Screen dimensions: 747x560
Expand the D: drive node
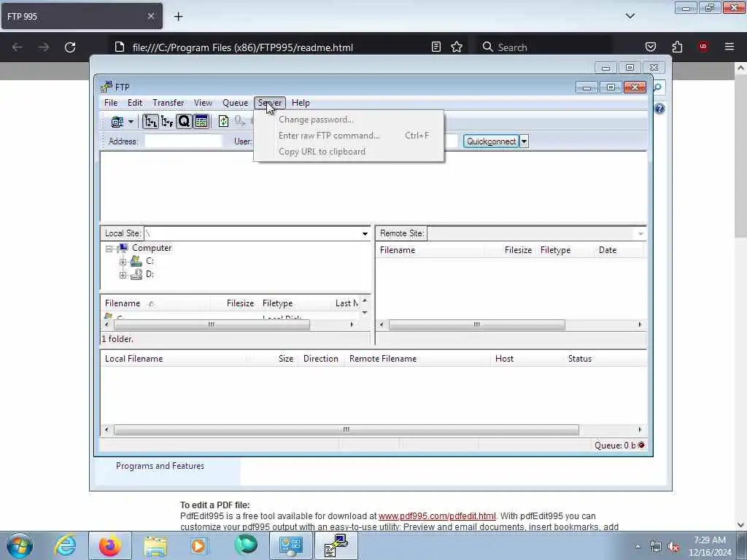tap(123, 275)
